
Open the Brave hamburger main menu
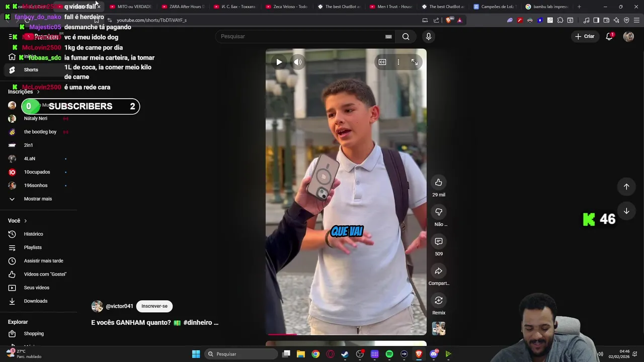[636, 20]
